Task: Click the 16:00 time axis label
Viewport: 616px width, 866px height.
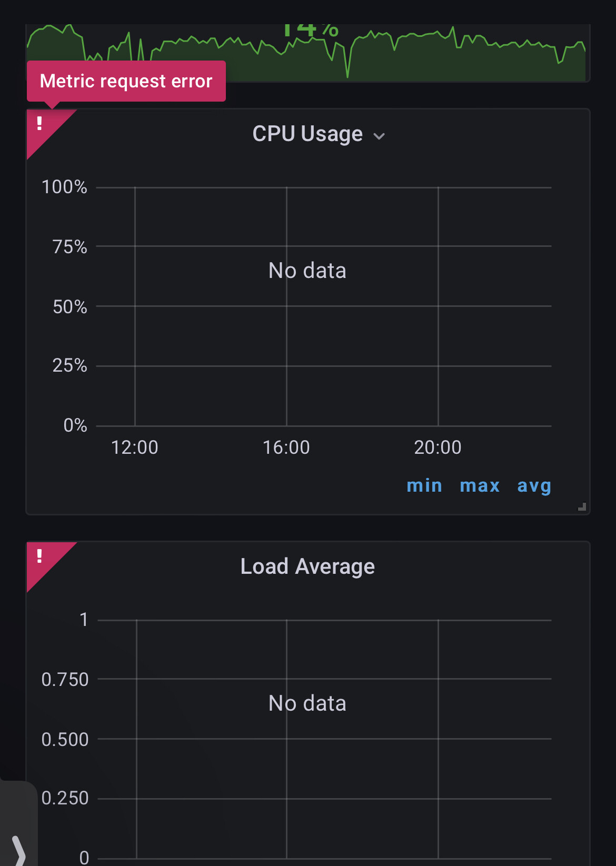Action: pyautogui.click(x=286, y=447)
